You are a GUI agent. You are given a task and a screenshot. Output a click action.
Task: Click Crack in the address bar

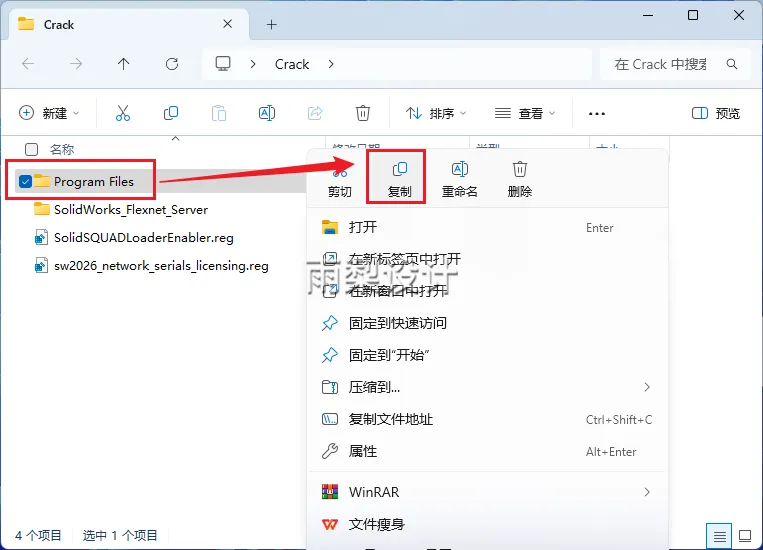coord(292,64)
